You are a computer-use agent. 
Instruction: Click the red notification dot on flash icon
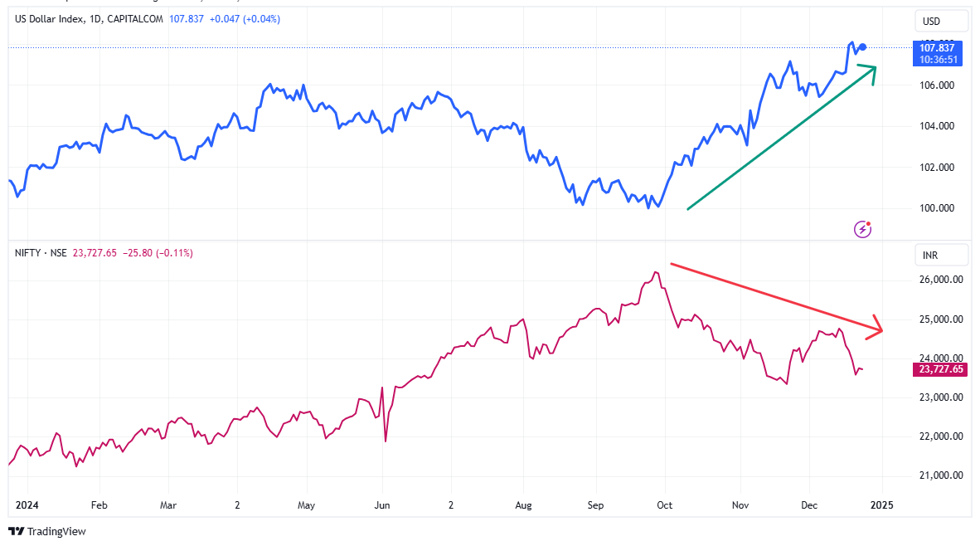point(869,222)
